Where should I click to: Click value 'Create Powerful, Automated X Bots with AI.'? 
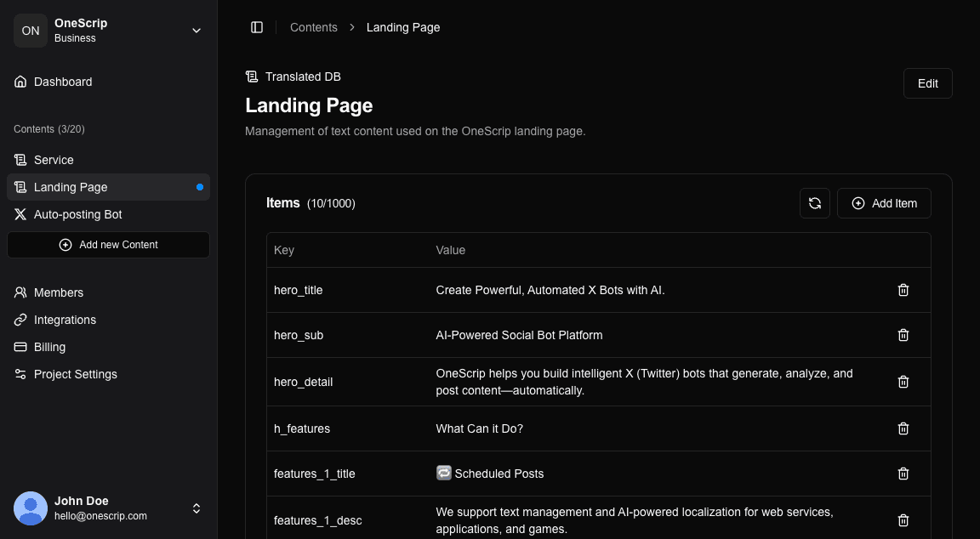pos(550,291)
